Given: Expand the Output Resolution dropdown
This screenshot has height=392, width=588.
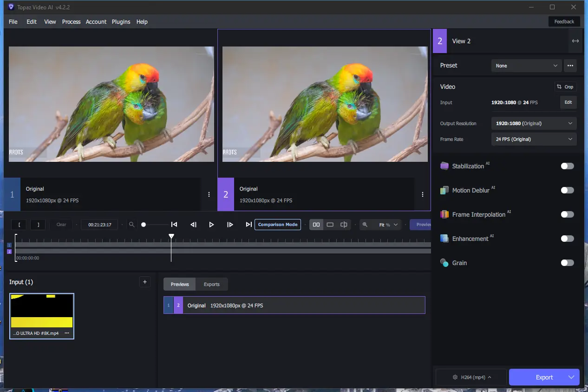Looking at the screenshot, I should pyautogui.click(x=534, y=124).
